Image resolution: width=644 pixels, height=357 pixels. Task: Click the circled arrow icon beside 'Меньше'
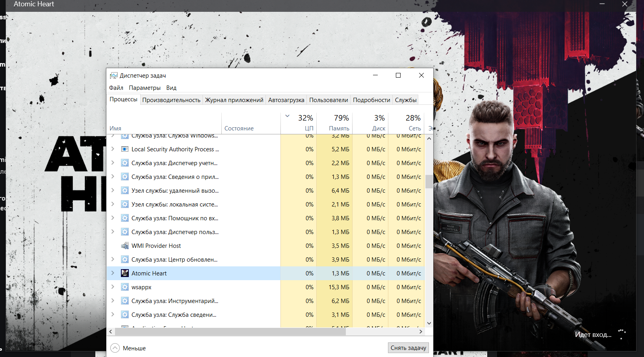point(115,348)
